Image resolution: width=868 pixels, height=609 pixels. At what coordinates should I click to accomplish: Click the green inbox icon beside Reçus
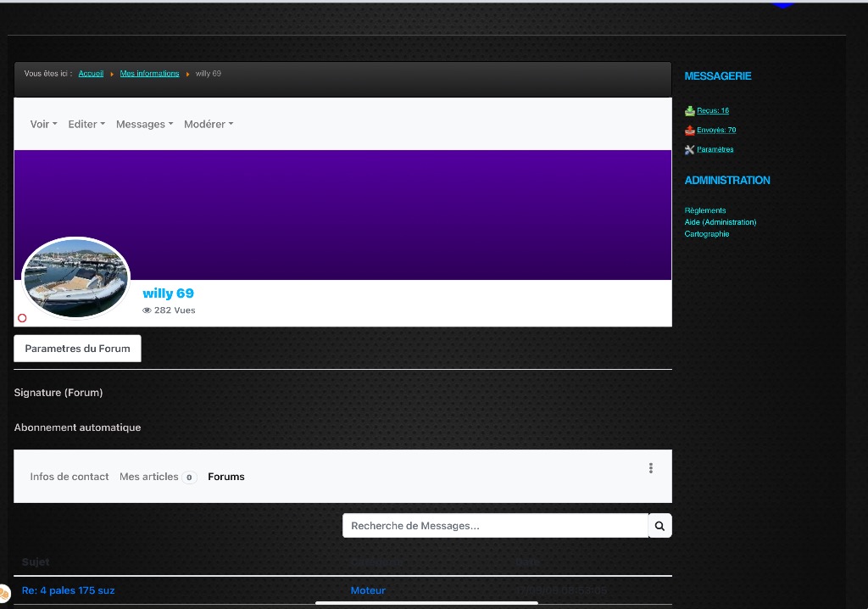(x=690, y=111)
